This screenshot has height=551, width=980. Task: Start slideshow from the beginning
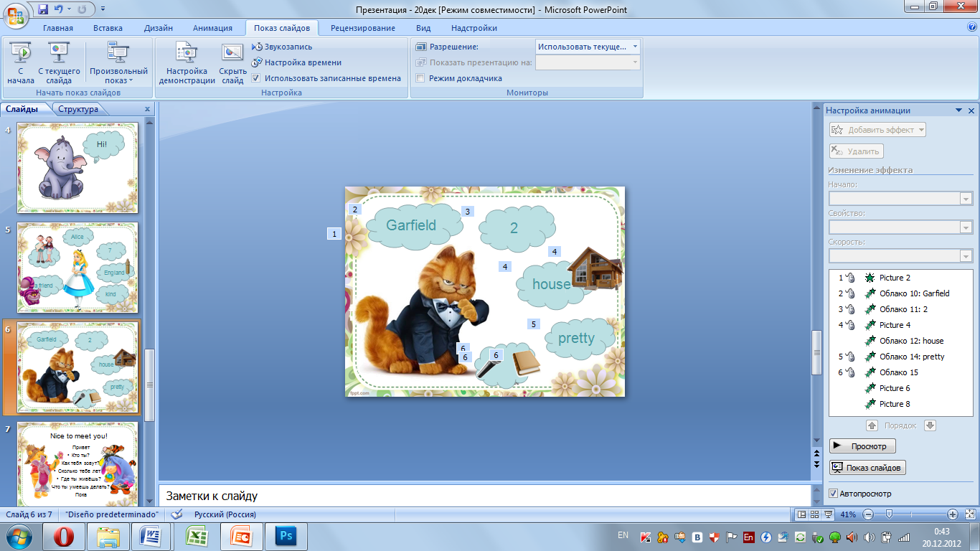click(x=21, y=63)
